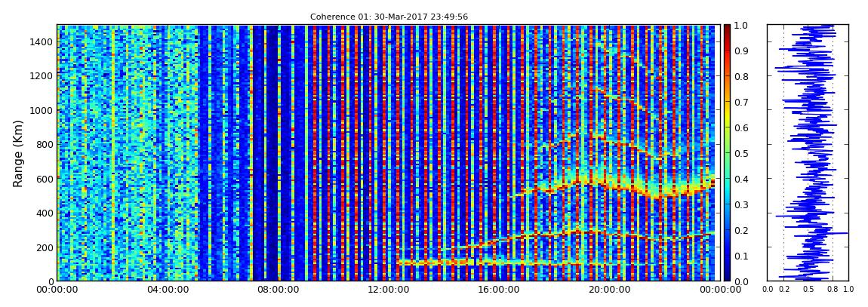The height and width of the screenshot is (307, 868).
Task: Click the 1400 range tick label
Action: (42, 41)
